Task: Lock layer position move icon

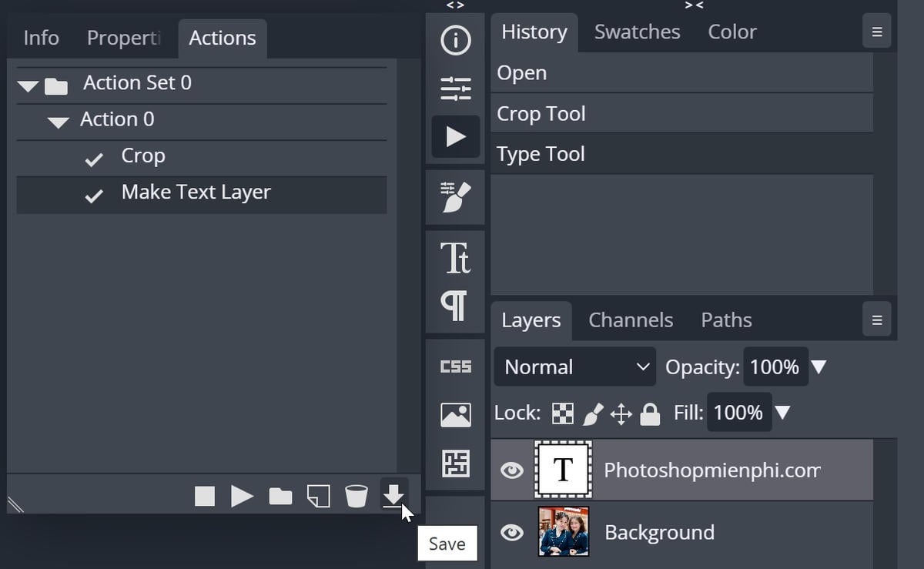Action: coord(621,414)
